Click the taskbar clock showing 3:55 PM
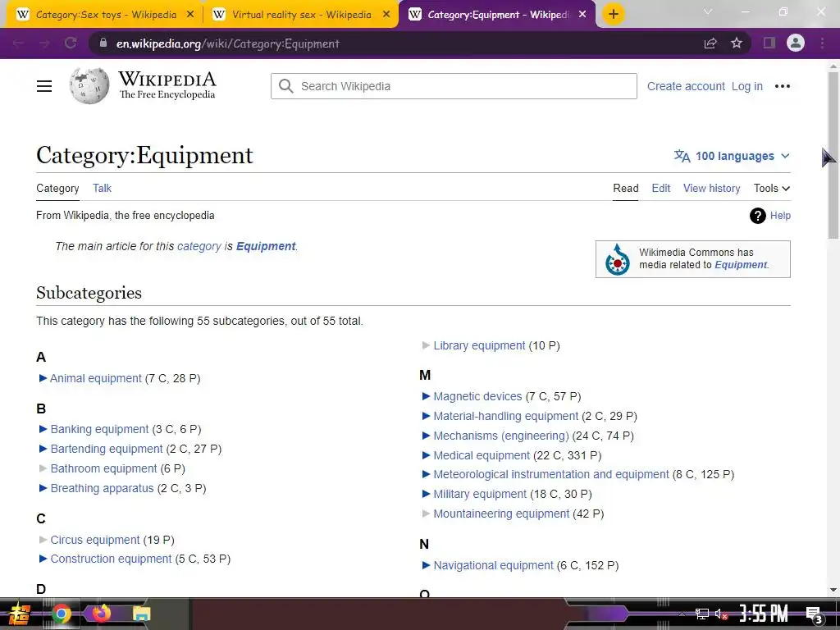The height and width of the screenshot is (630, 840). 764,614
